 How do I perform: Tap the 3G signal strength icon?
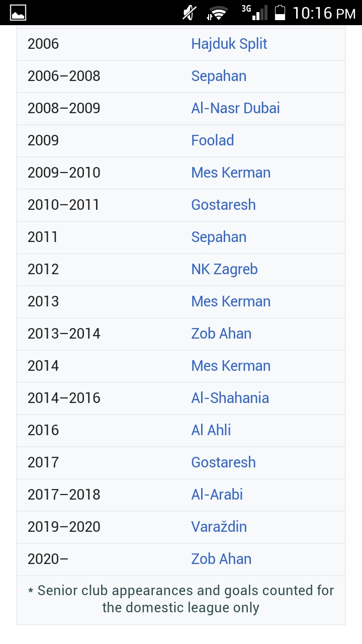tap(254, 12)
